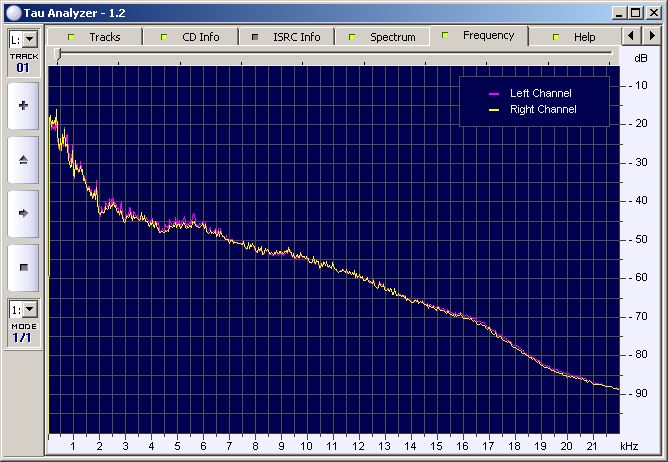
Task: Click the right arrow analyze button
Action: point(23,213)
